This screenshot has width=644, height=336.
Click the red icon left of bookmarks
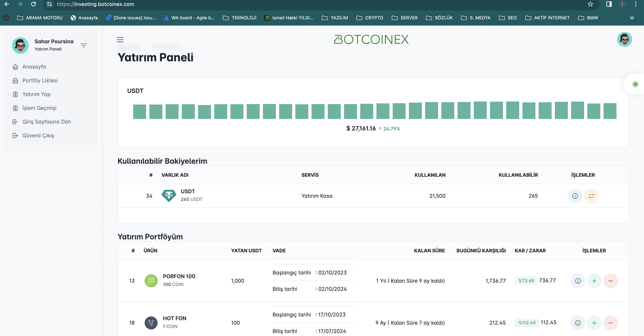click(6, 18)
